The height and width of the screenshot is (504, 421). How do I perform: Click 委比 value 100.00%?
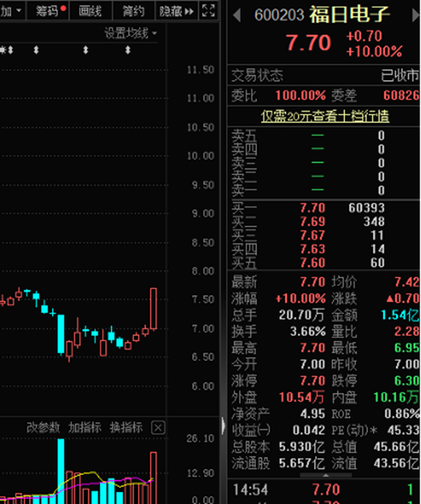click(301, 96)
